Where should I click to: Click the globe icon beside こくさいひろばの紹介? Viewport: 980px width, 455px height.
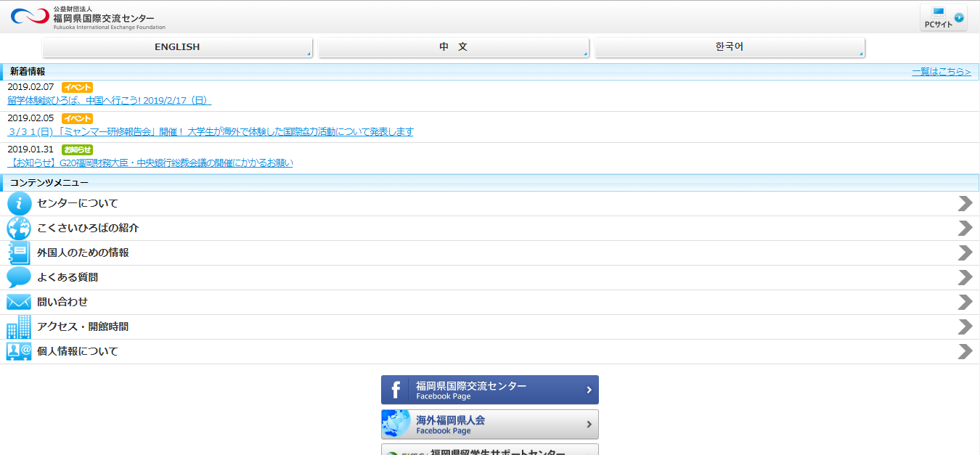19,228
